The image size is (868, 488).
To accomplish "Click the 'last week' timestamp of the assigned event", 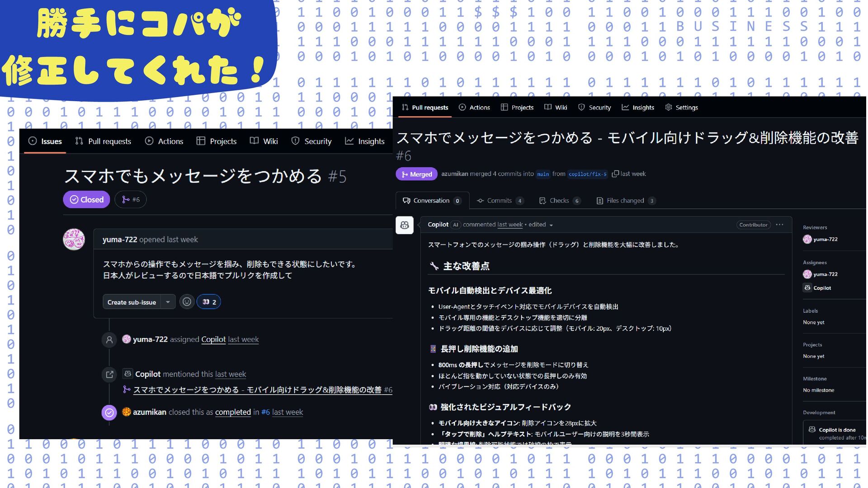I will 243,339.
